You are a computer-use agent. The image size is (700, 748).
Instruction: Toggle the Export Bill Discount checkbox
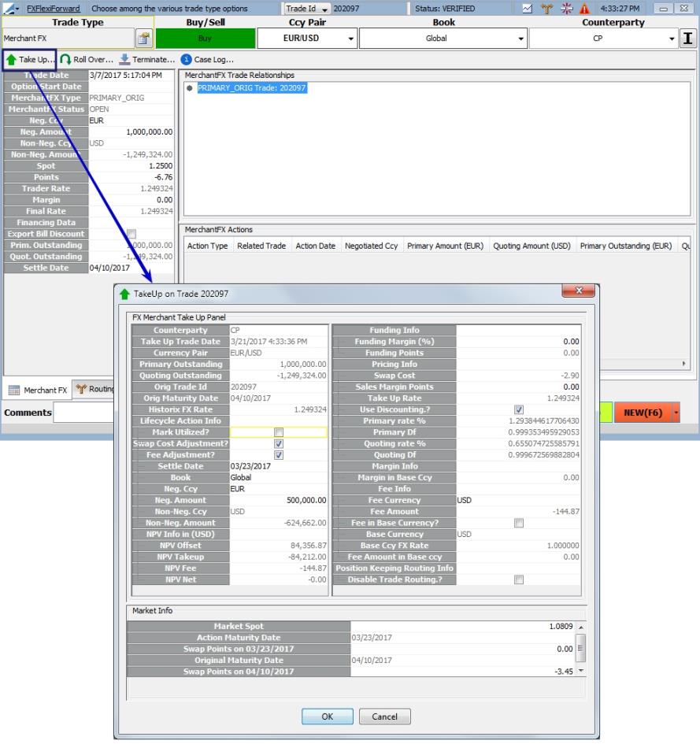131,234
